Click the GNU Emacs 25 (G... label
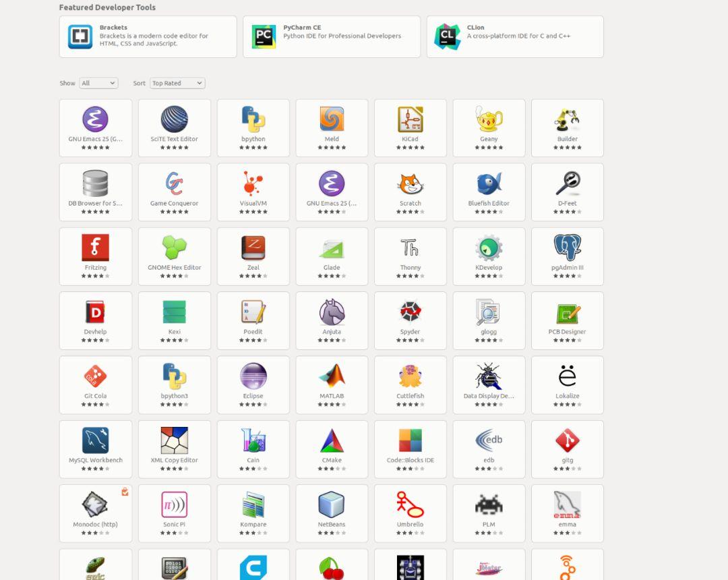Image resolution: width=728 pixels, height=580 pixels. (95, 139)
